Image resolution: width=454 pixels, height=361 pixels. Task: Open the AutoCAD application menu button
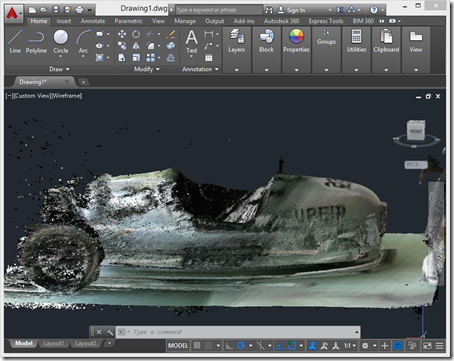click(13, 13)
